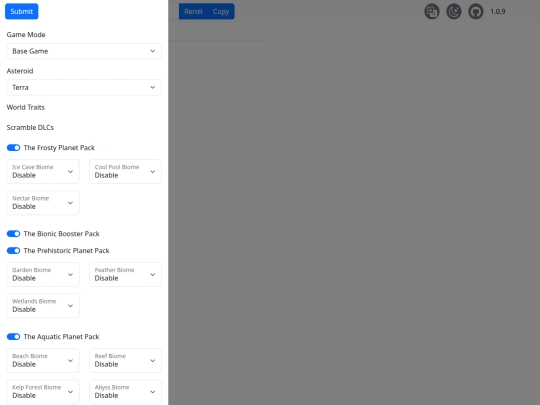Click the Scramble DLCs label

pos(30,127)
